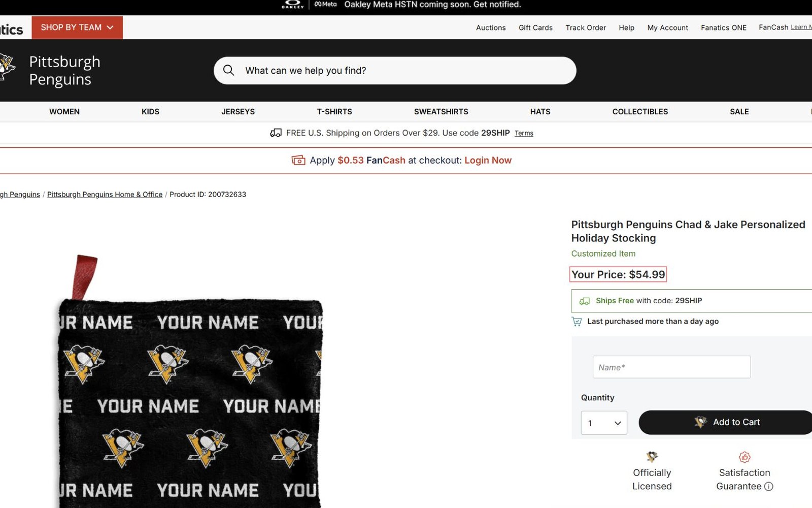Go to Auctions link
The height and width of the screenshot is (508, 812).
[491, 27]
